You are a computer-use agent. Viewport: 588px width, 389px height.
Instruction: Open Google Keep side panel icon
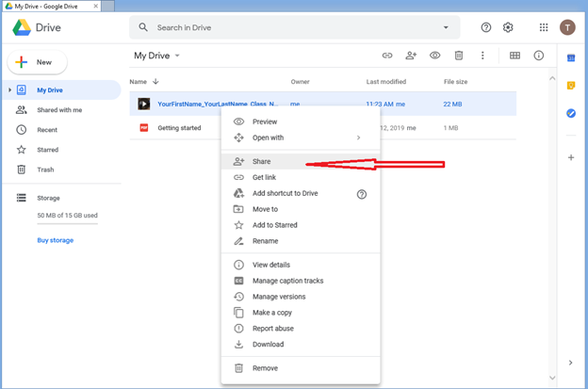[571, 86]
